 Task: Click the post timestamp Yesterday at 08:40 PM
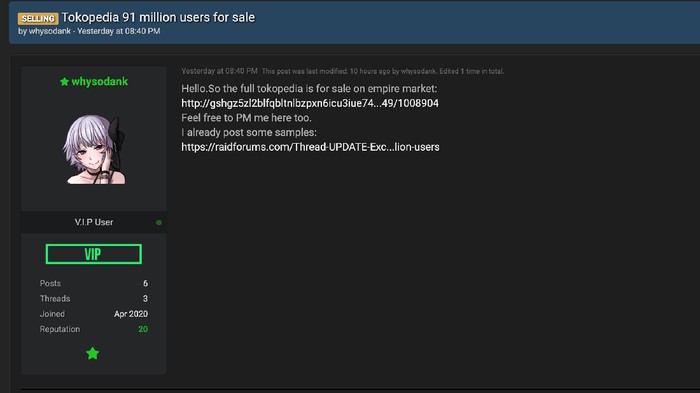(x=219, y=71)
